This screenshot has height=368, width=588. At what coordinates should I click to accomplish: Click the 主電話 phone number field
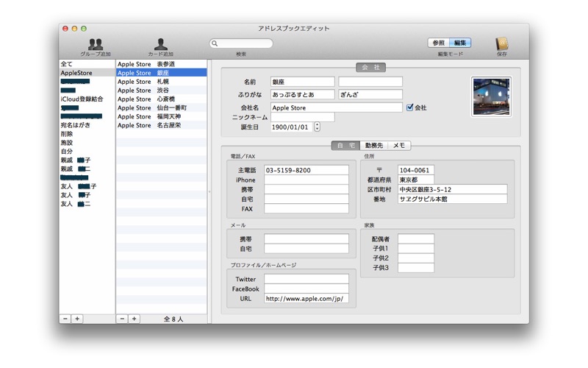pyautogui.click(x=306, y=170)
